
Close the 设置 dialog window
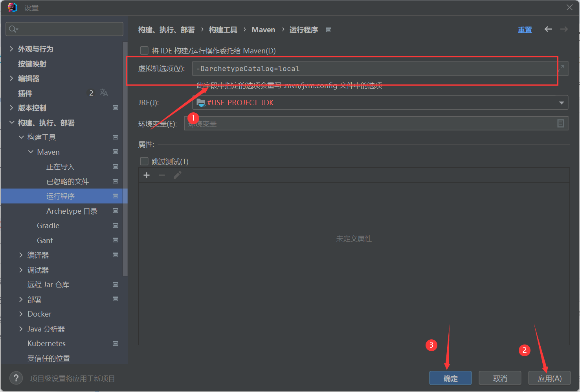(569, 7)
